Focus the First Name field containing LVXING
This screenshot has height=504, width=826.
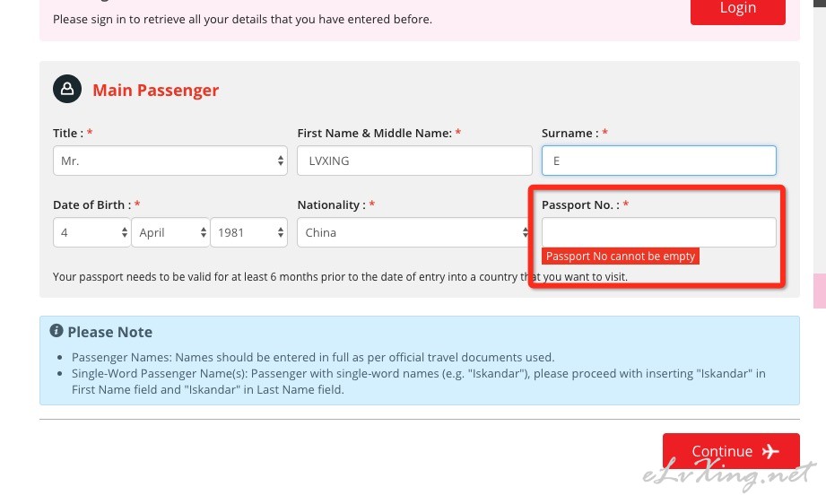(414, 161)
